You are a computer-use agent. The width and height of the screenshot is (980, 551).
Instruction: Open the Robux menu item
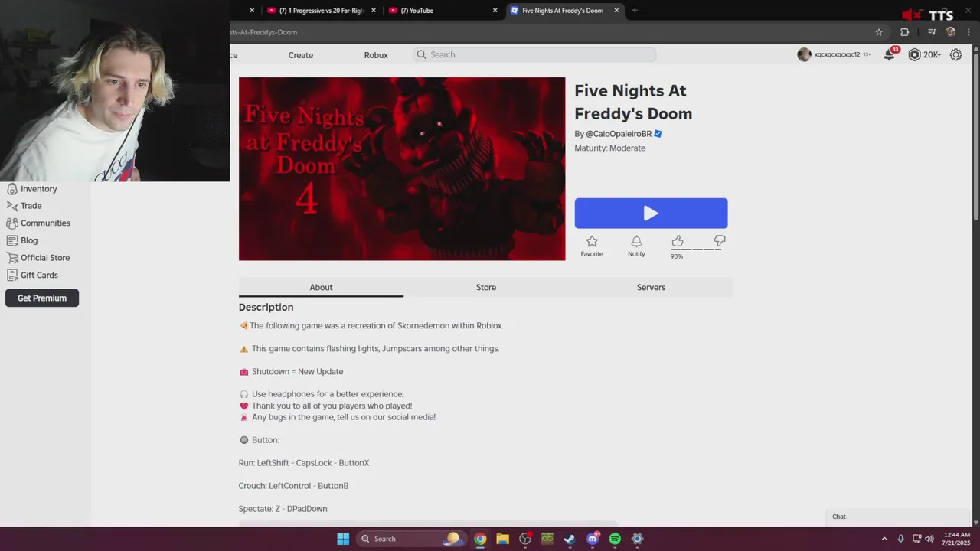pos(376,55)
